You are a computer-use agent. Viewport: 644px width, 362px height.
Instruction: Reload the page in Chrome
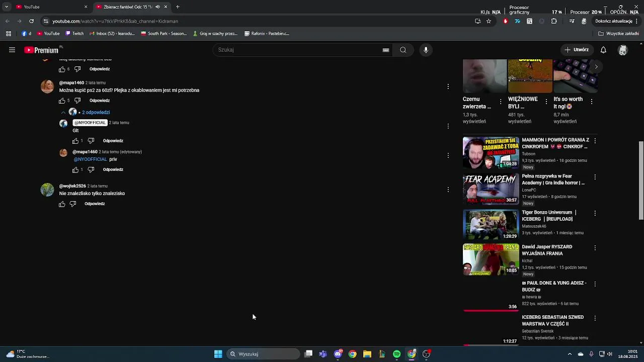pyautogui.click(x=31, y=21)
